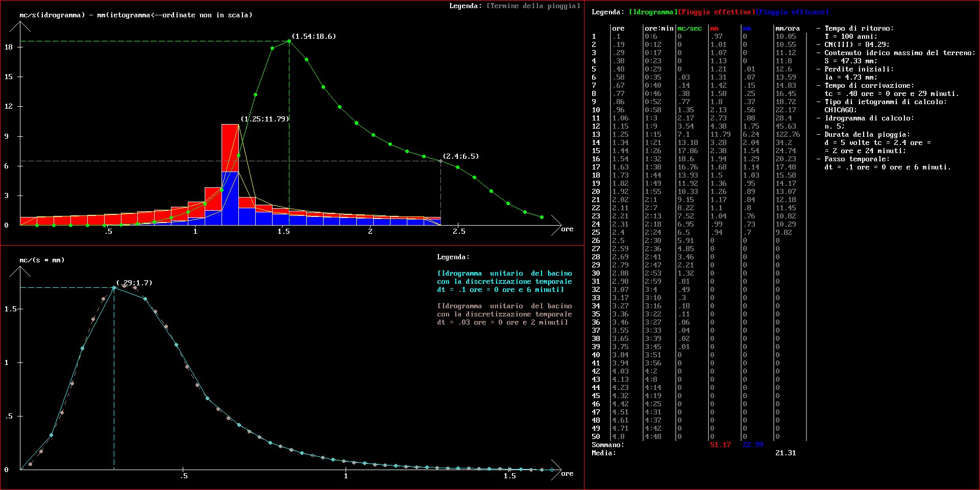
Task: Click the hydrograph peak point labeled (1.54;18.6)
Action: point(289,41)
